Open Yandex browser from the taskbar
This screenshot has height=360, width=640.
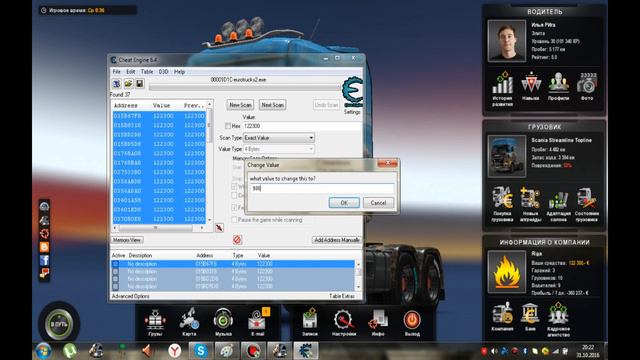coord(175,351)
